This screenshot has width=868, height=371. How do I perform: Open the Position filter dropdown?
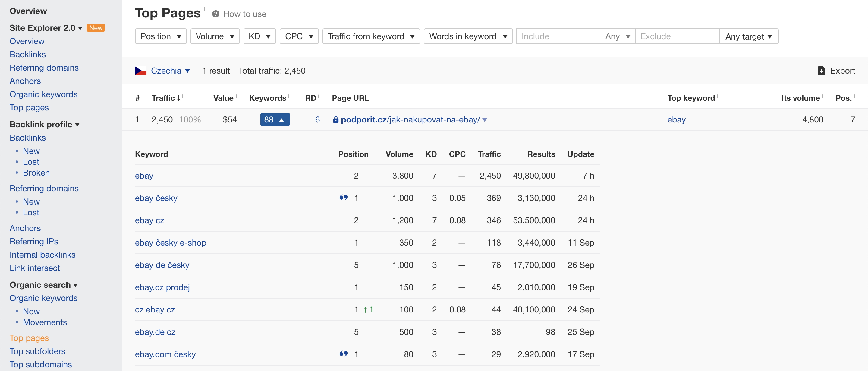point(161,36)
